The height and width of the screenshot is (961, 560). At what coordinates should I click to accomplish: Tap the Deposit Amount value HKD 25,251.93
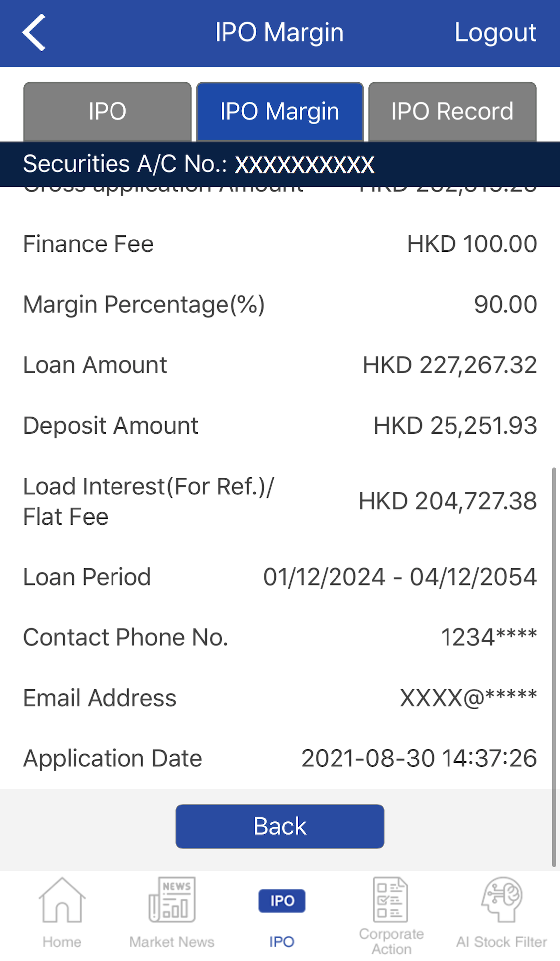(x=455, y=426)
